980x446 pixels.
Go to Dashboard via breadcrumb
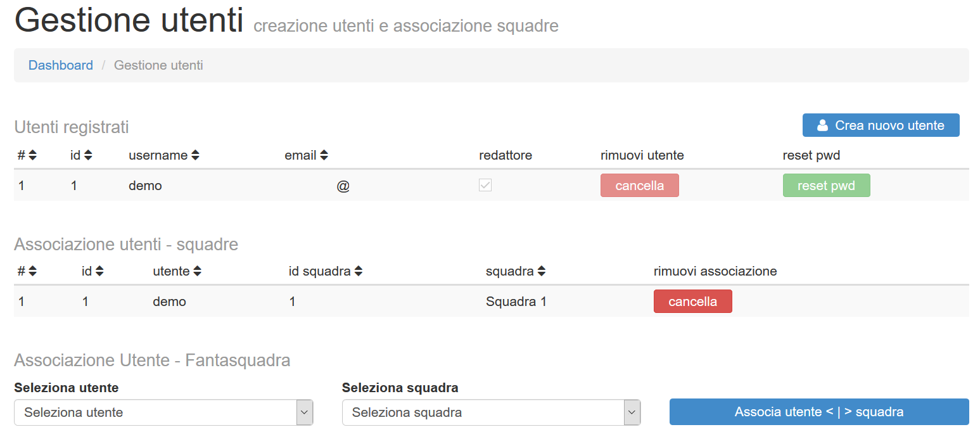click(61, 65)
